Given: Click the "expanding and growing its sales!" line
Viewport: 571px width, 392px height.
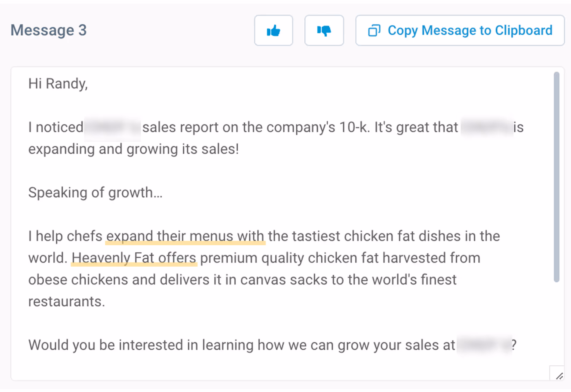Looking at the screenshot, I should click(x=133, y=149).
